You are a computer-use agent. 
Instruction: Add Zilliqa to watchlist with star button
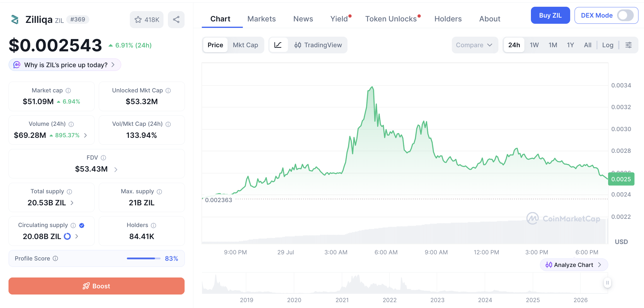147,20
